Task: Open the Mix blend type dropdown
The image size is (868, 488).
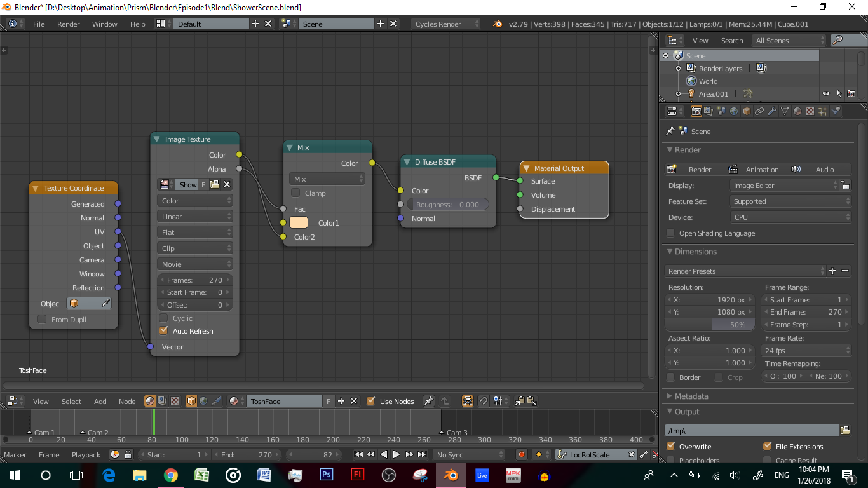Action: point(327,179)
